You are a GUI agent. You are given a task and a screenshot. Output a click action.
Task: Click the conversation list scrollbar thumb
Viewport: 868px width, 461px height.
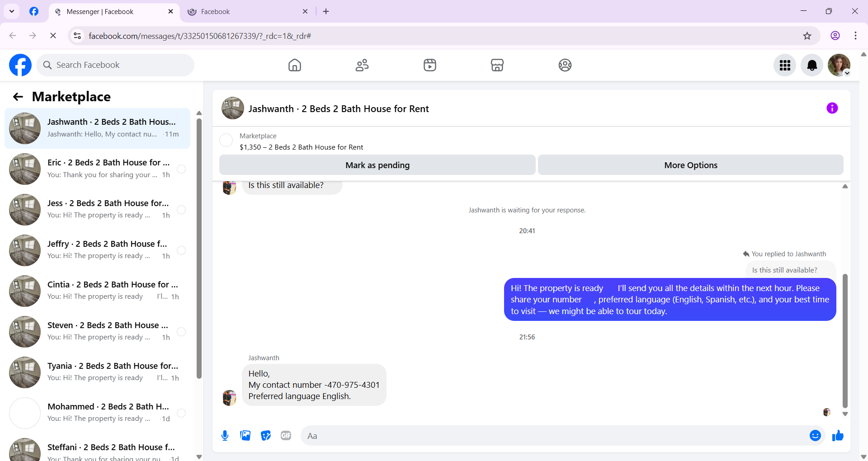(x=199, y=248)
